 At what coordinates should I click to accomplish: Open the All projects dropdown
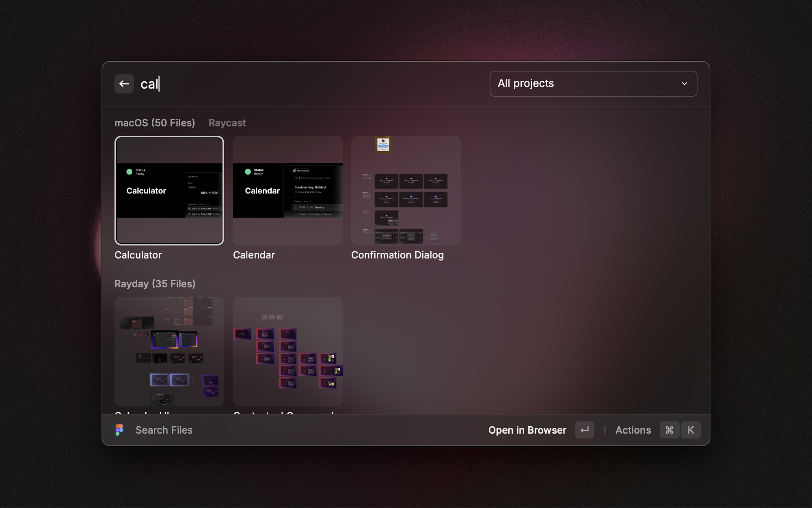pyautogui.click(x=593, y=84)
